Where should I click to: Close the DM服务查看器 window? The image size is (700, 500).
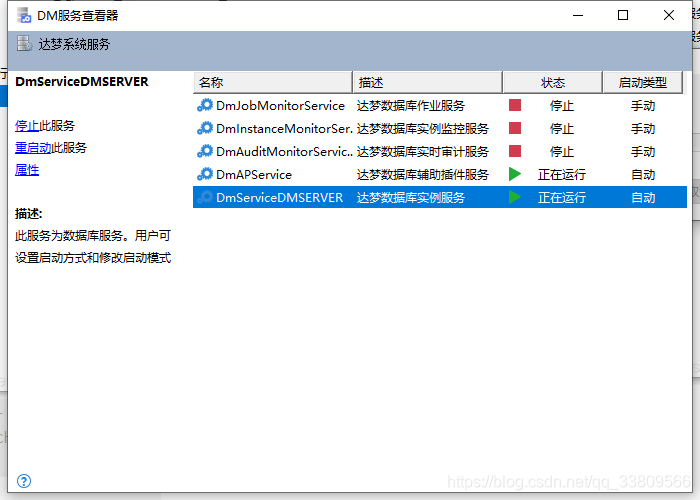point(669,15)
